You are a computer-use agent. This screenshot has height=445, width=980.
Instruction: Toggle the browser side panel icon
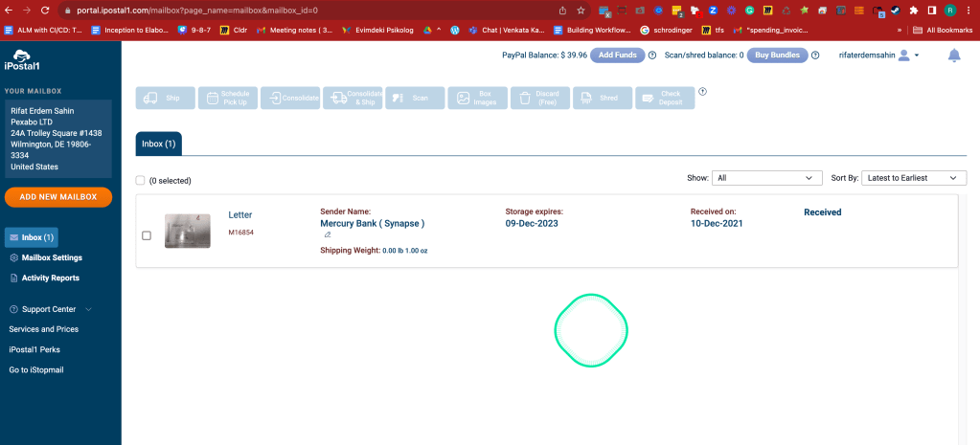932,10
